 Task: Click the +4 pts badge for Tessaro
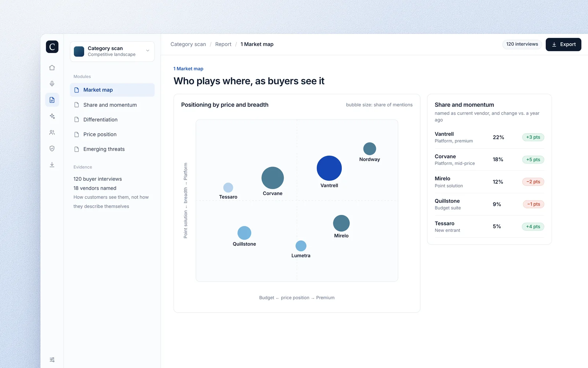coord(533,227)
